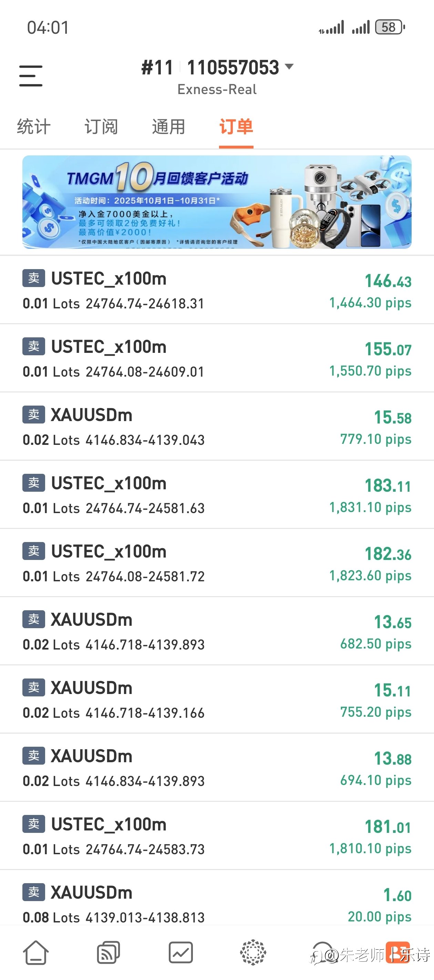
Task: Tap the 182.36 profit value
Action: coord(387,554)
